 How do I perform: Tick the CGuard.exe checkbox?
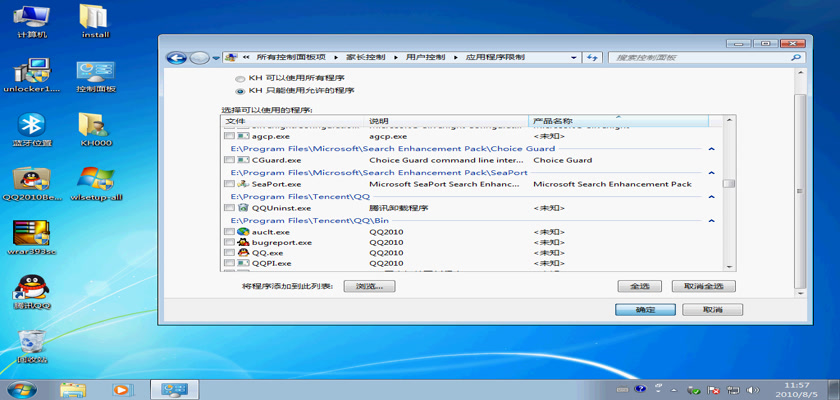(x=229, y=160)
